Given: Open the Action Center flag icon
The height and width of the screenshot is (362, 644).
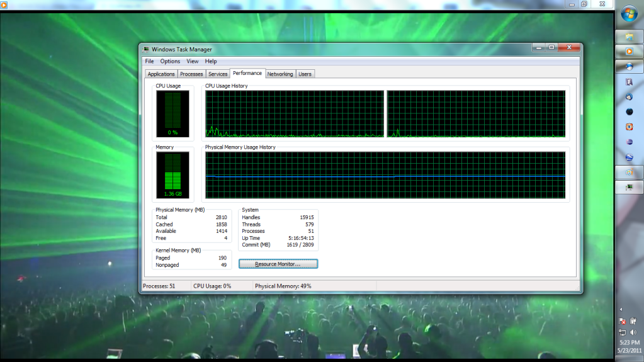Looking at the screenshot, I should pyautogui.click(x=623, y=321).
